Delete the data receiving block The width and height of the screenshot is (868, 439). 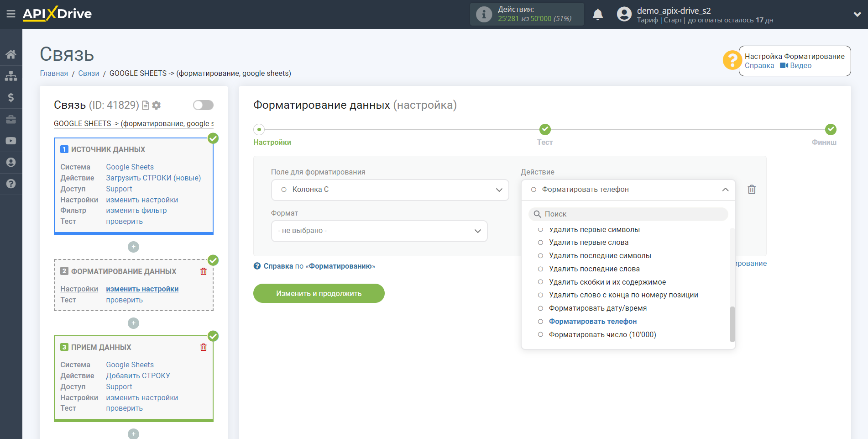click(204, 347)
